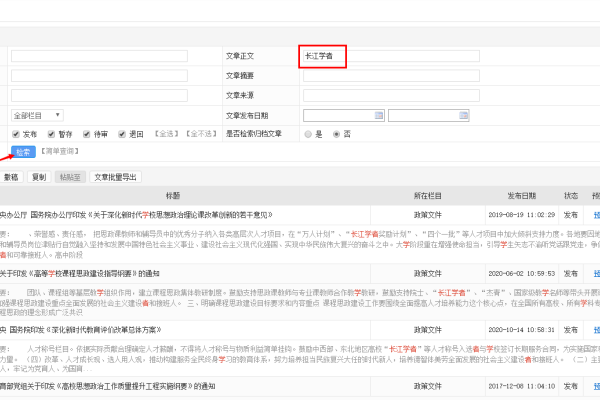Screen dimensions: 600x400
Task: Click the 文章发布日期 field label
Action: (x=247, y=115)
